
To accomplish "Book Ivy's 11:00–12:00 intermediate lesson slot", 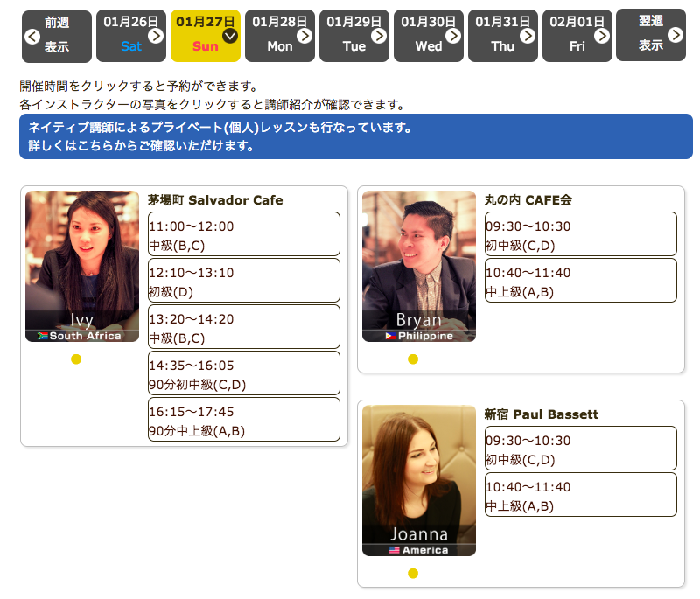I will (243, 234).
